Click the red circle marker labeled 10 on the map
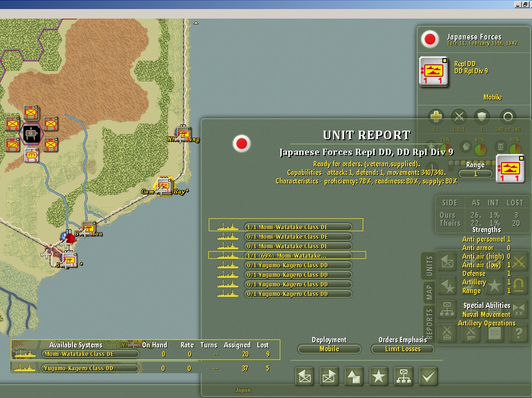Viewport: 532px width, 398px height. coord(70,238)
